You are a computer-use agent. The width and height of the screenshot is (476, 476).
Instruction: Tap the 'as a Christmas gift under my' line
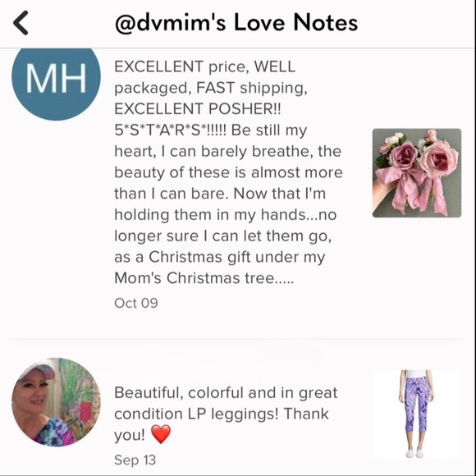pyautogui.click(x=220, y=258)
